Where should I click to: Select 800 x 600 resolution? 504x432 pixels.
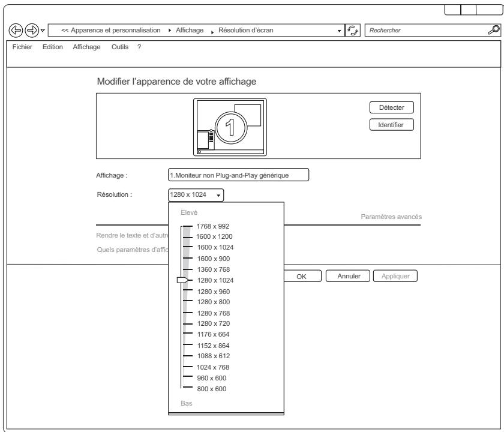[211, 389]
